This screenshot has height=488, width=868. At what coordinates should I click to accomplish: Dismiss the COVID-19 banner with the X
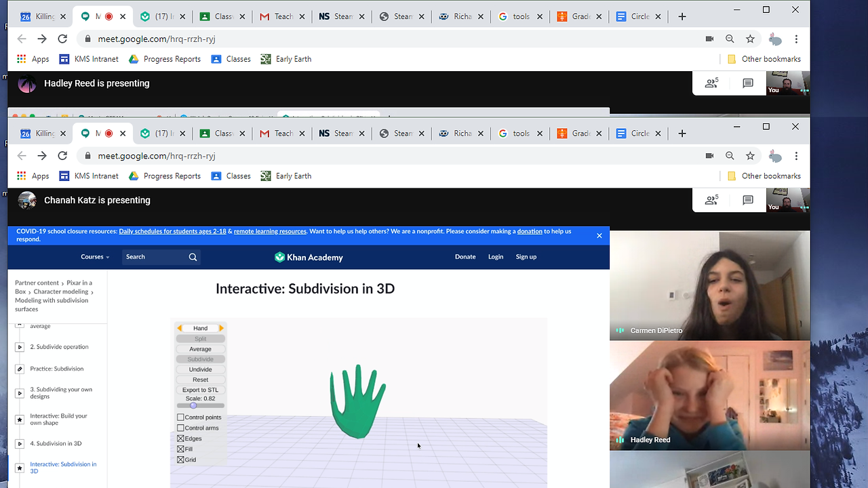pyautogui.click(x=599, y=235)
